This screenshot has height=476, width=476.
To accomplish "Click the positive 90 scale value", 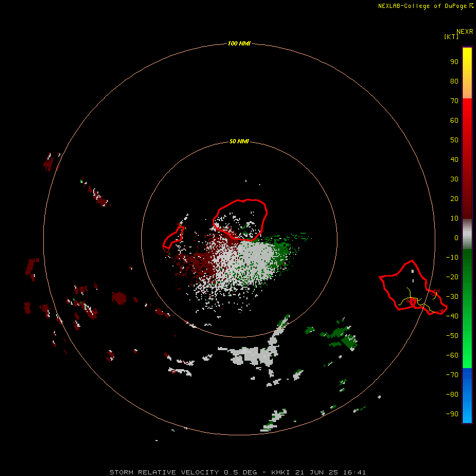I will pos(454,62).
